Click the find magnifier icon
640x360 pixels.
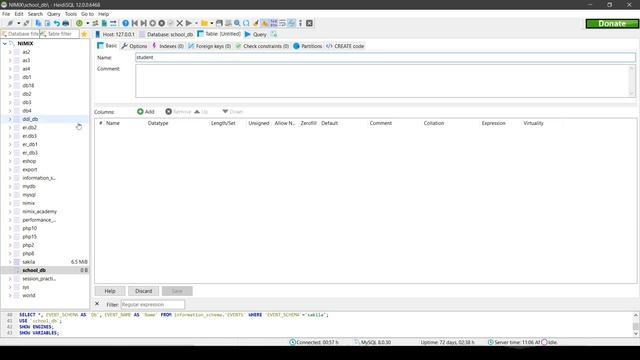tap(237, 23)
